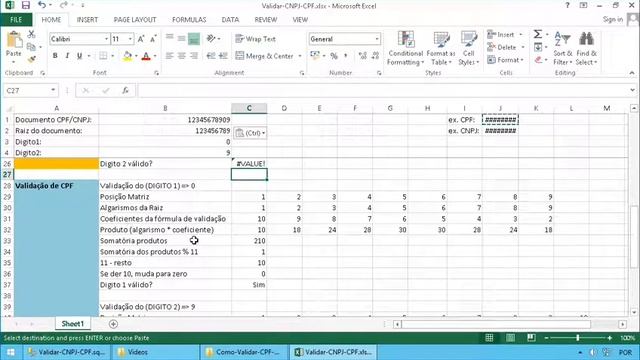Click the Save icon in Quick Access
The image size is (640, 360).
[x=26, y=5]
